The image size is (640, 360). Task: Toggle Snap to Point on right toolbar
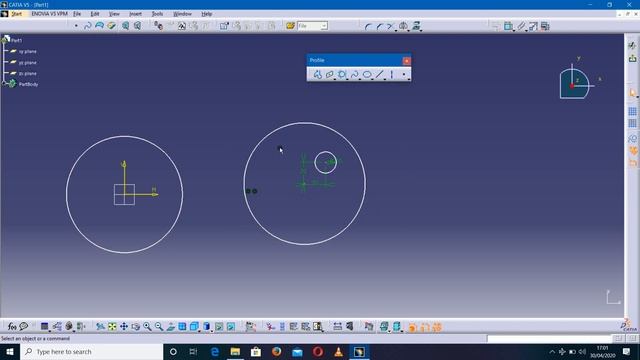pyautogui.click(x=632, y=123)
